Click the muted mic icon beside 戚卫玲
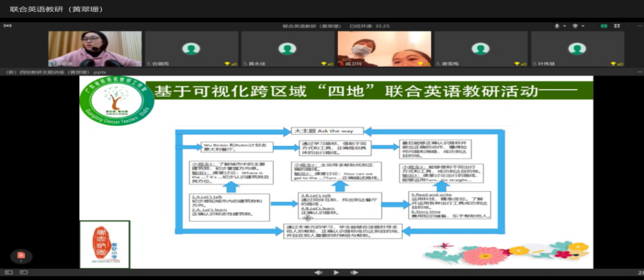 click(x=341, y=64)
